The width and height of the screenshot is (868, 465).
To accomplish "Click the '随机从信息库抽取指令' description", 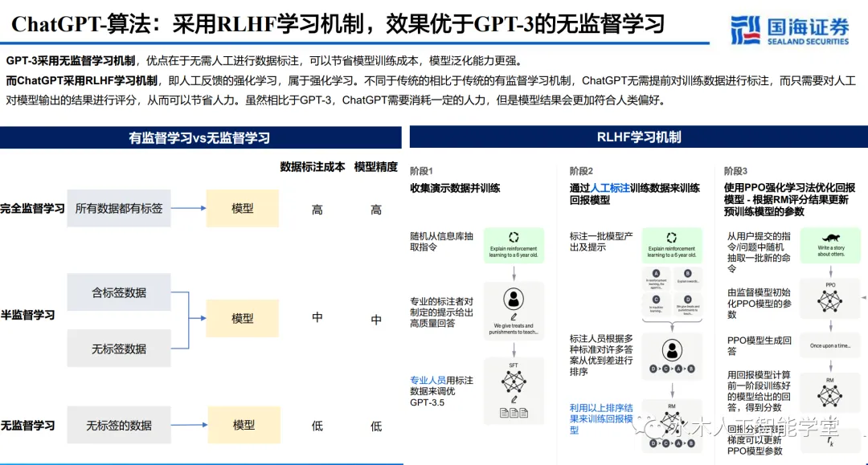I will coord(442,242).
